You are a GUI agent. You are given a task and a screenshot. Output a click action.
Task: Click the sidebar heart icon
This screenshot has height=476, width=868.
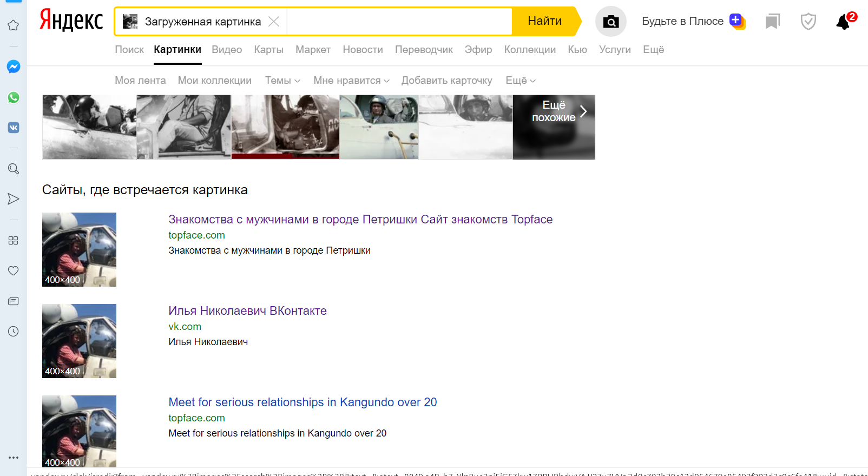click(14, 270)
